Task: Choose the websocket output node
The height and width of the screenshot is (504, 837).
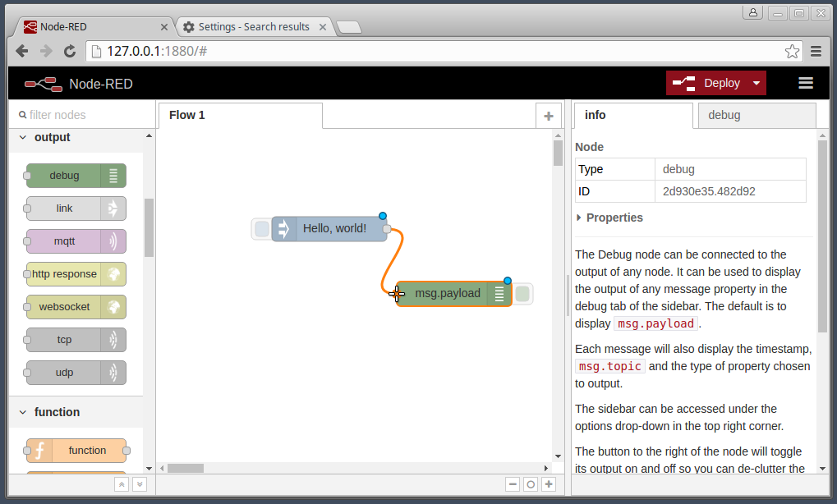Action: point(76,307)
